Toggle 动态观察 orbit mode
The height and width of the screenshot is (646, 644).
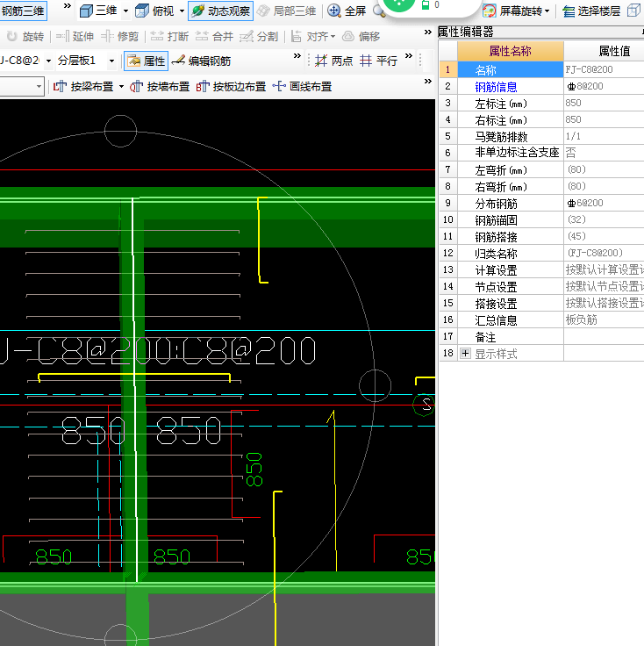coord(221,11)
